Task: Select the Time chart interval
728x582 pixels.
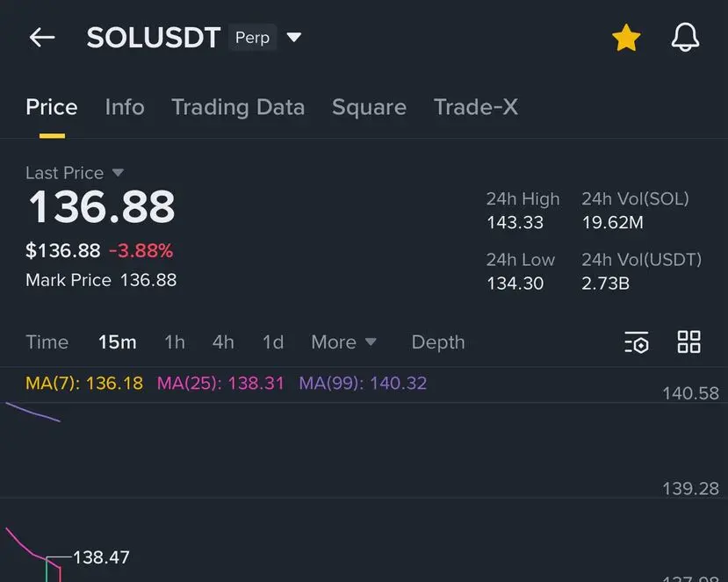Action: click(x=47, y=342)
